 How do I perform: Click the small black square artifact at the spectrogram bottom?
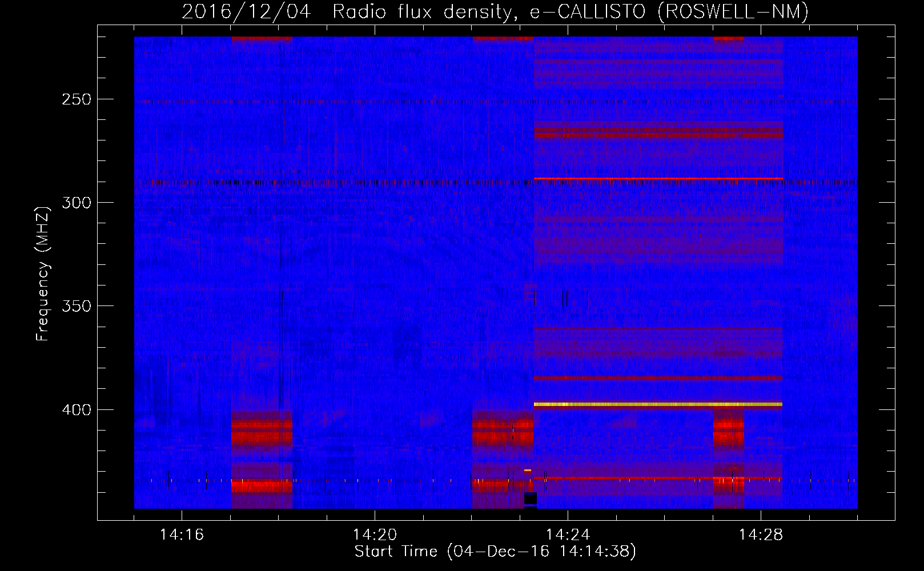point(531,498)
